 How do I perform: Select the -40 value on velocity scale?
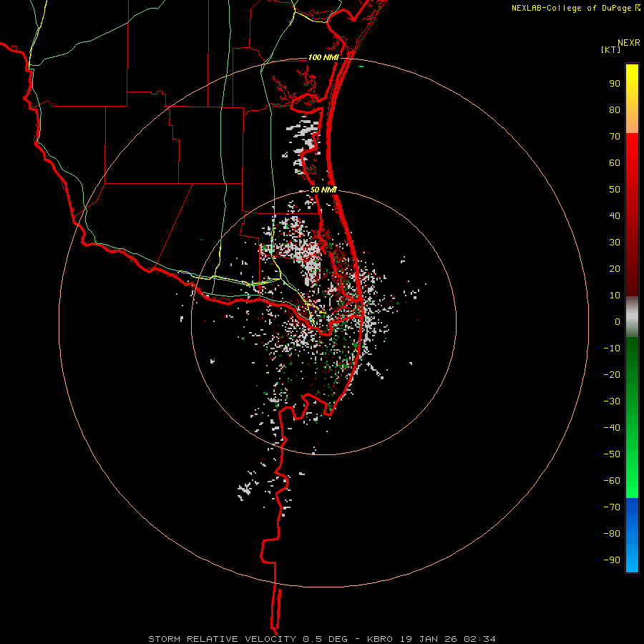(612, 428)
